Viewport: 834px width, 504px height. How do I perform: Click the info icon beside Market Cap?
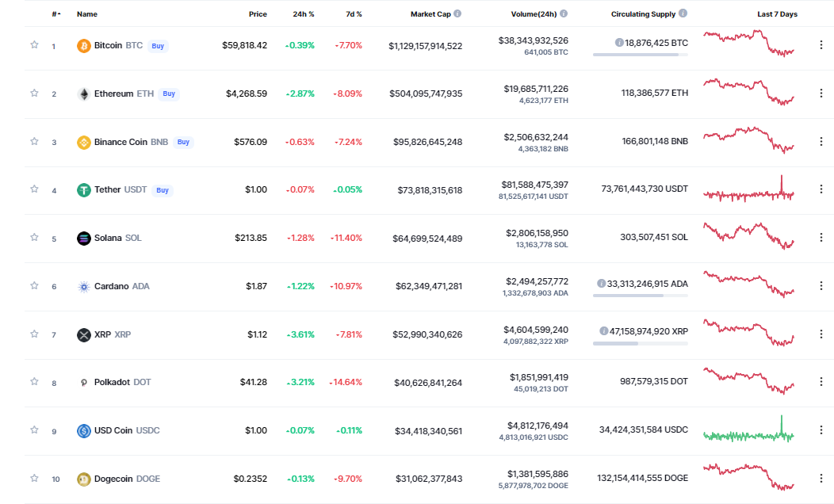pyautogui.click(x=457, y=14)
